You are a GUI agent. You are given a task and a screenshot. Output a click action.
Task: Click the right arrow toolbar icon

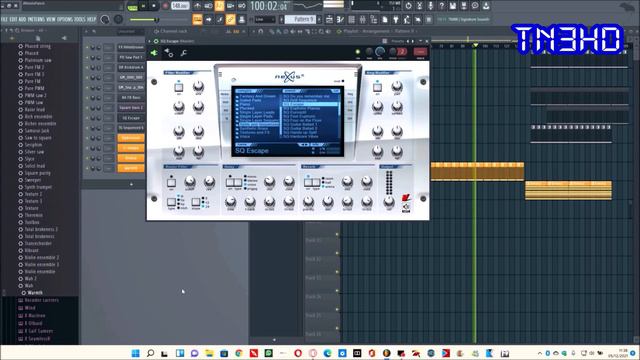[209, 19]
